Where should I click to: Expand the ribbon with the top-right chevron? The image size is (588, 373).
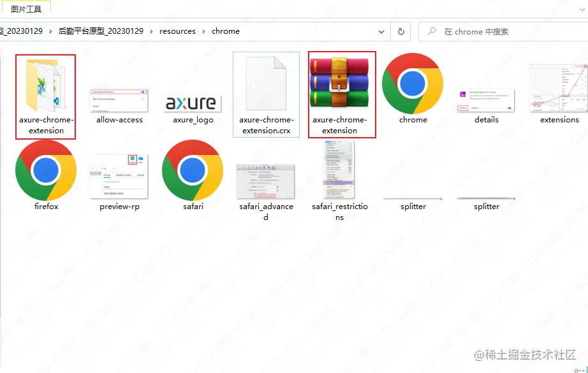(x=582, y=10)
